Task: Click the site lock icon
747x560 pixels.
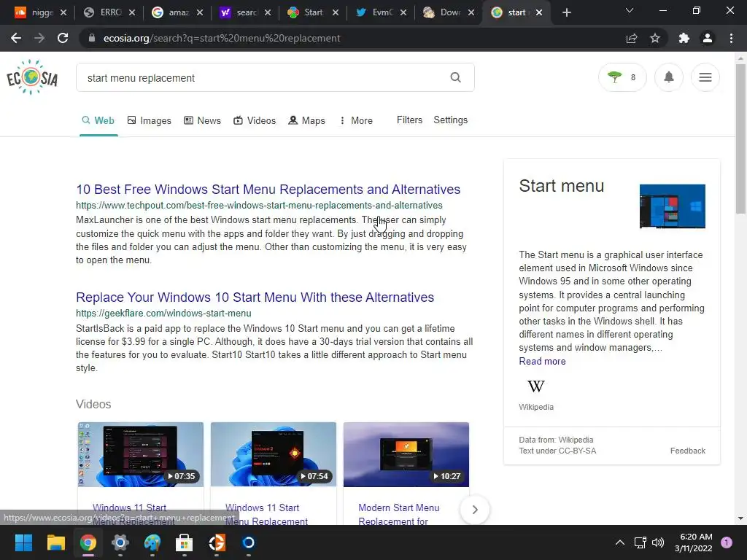Action: point(92,38)
